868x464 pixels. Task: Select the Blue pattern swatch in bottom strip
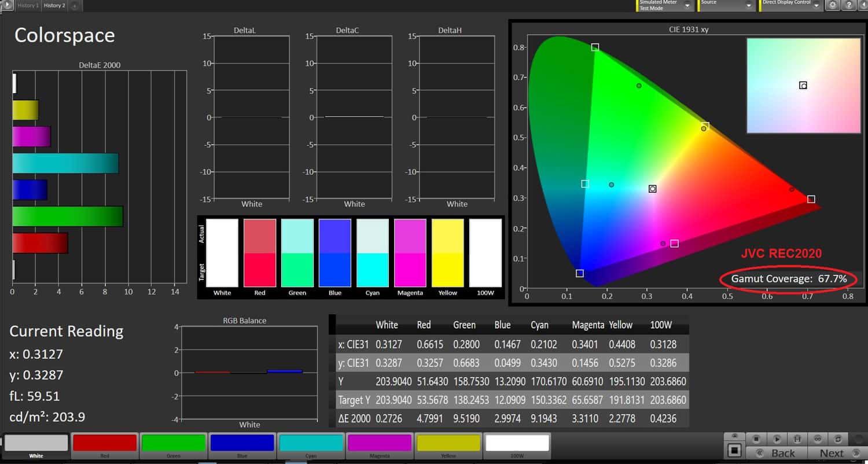pyautogui.click(x=242, y=445)
